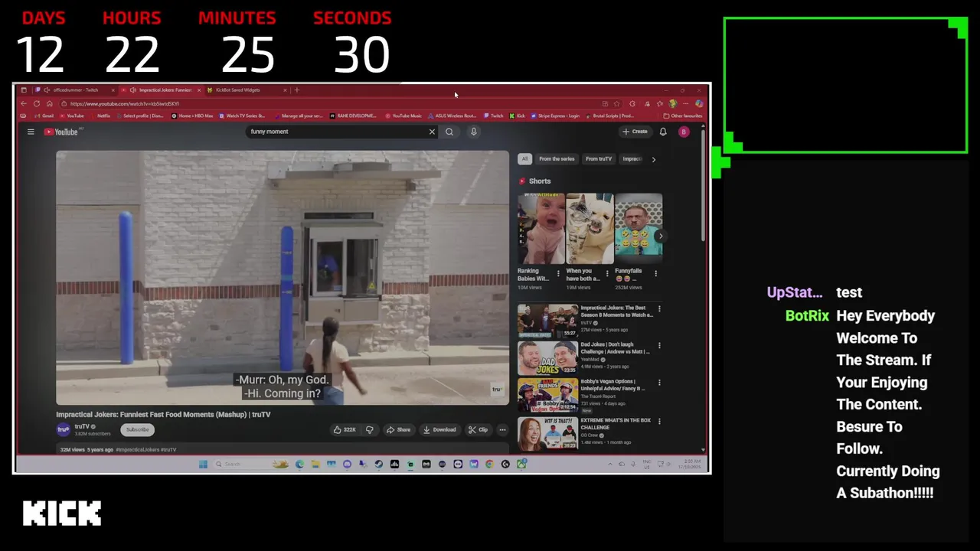
Task: Click the YouTube search magnifier button
Action: point(449,132)
